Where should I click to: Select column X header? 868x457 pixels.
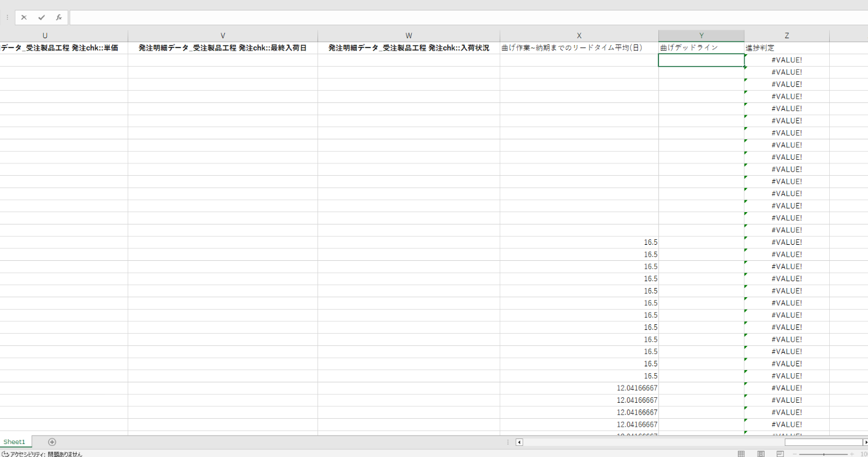coord(579,36)
